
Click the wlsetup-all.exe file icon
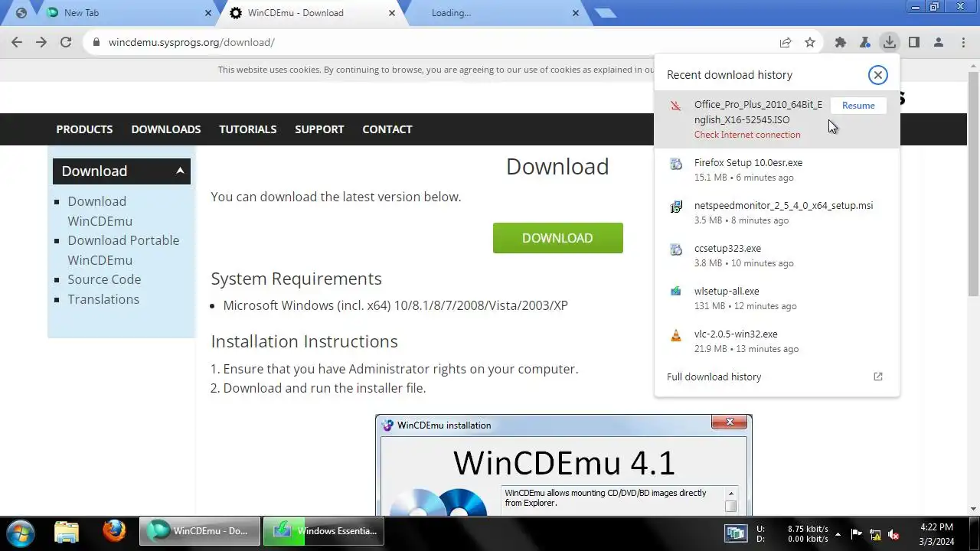coord(676,292)
